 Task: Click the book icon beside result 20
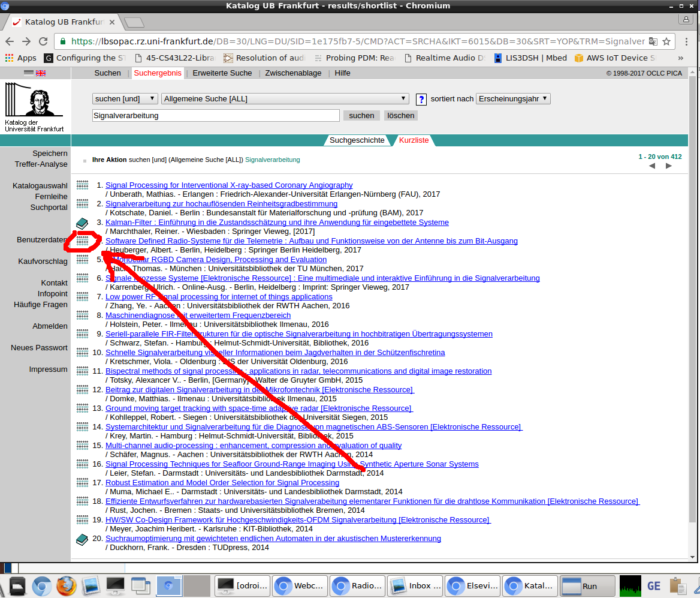tap(82, 540)
